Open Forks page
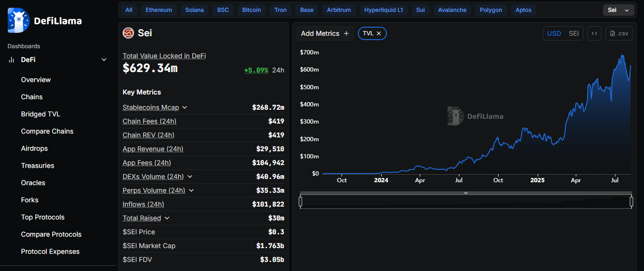 (30, 200)
